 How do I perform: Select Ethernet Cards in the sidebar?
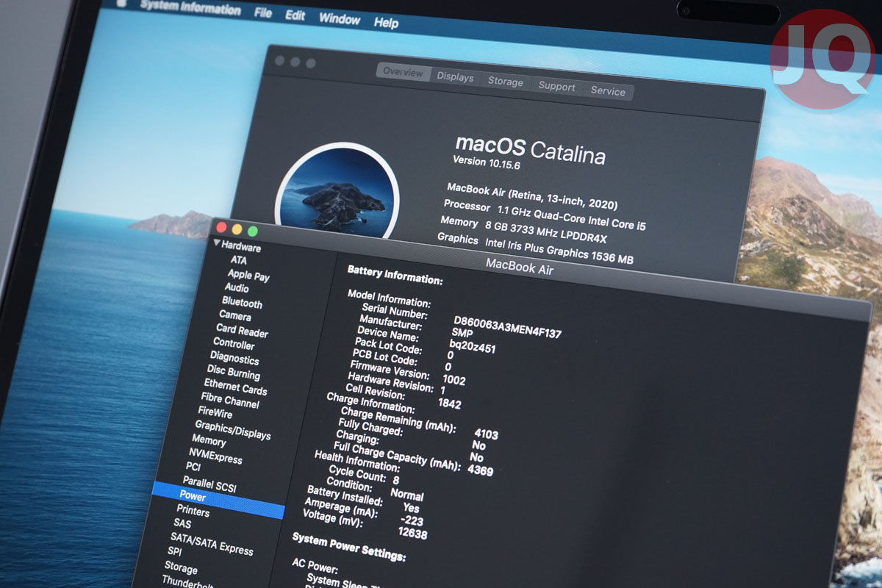(235, 387)
